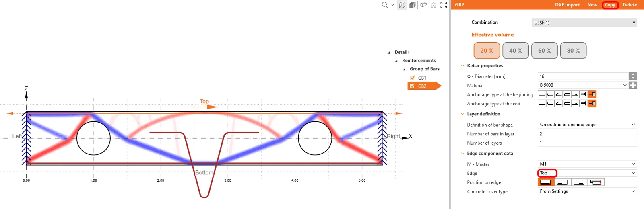The image size is (644, 209).
Task: Select the last position on edge icon
Action: pos(596,182)
